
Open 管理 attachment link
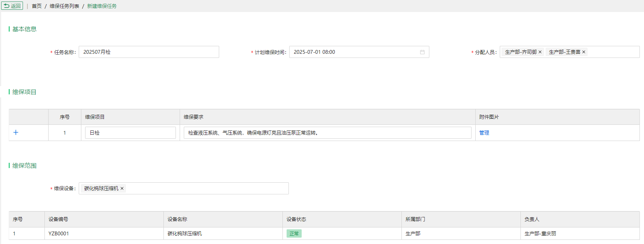click(x=484, y=133)
